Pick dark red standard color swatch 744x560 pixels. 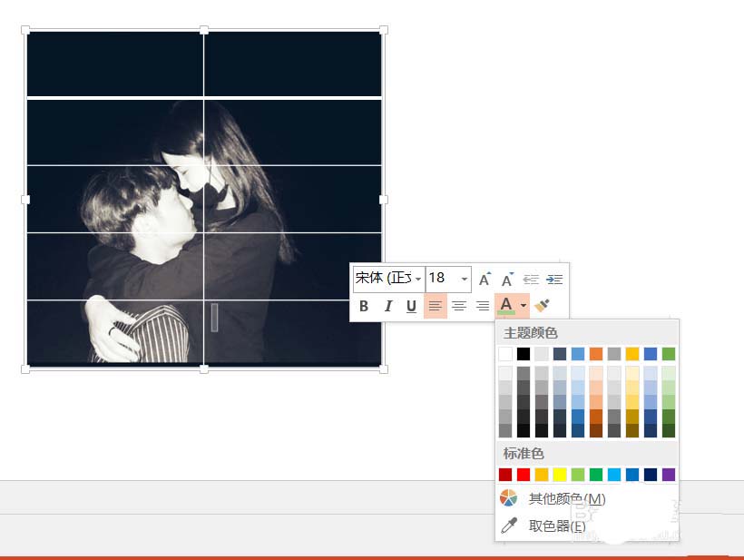point(505,475)
